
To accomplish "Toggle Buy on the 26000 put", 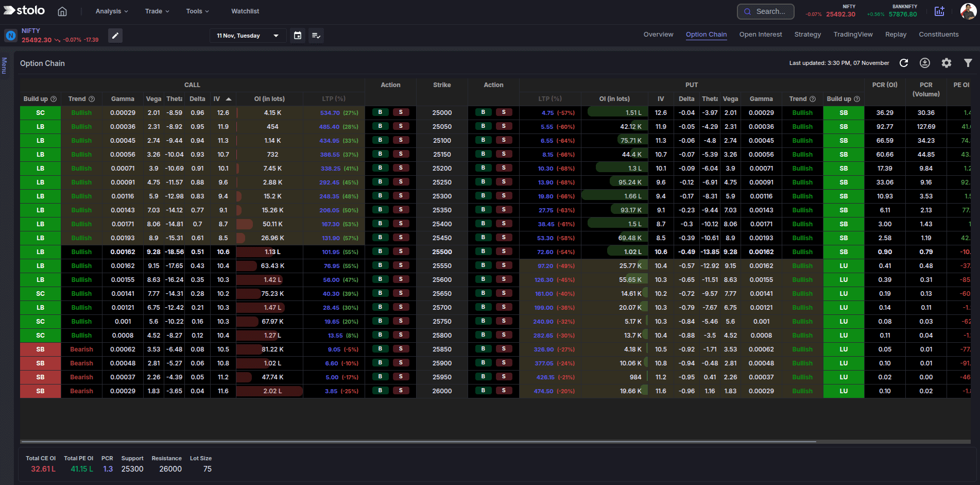I will coord(483,391).
